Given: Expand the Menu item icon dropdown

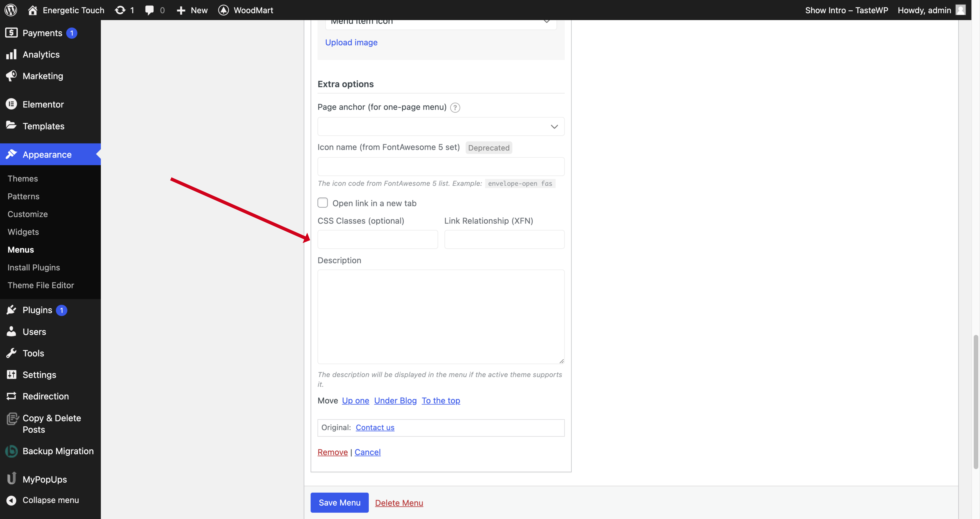Looking at the screenshot, I should 441,23.
